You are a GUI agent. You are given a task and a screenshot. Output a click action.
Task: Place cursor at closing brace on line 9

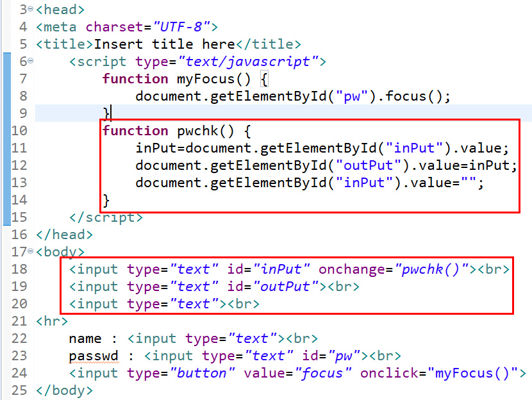[106, 113]
